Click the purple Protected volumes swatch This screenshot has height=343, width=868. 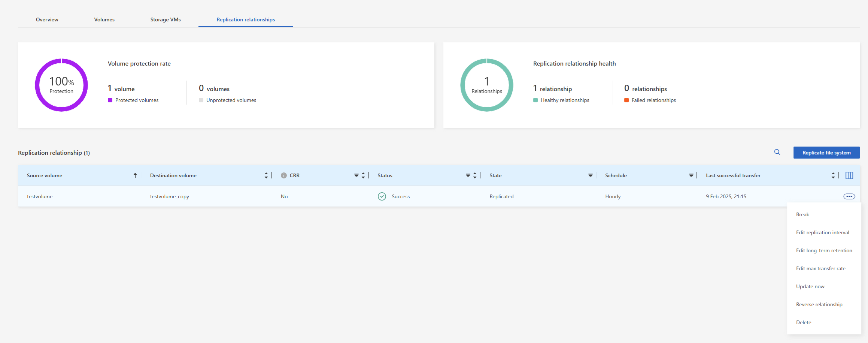point(110,100)
